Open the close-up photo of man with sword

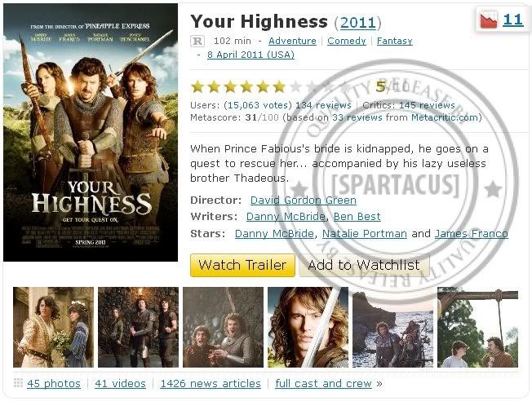308,327
